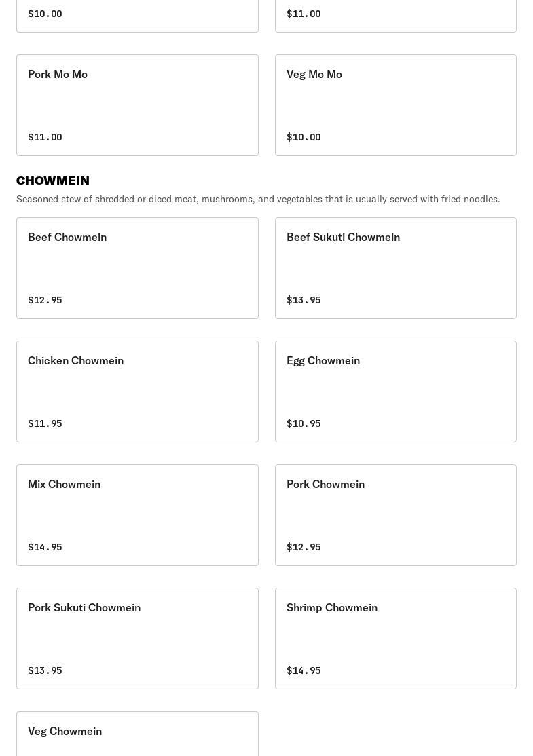Click the $10.95 price under Egg Chowmein
The image size is (533, 756).
click(x=304, y=423)
